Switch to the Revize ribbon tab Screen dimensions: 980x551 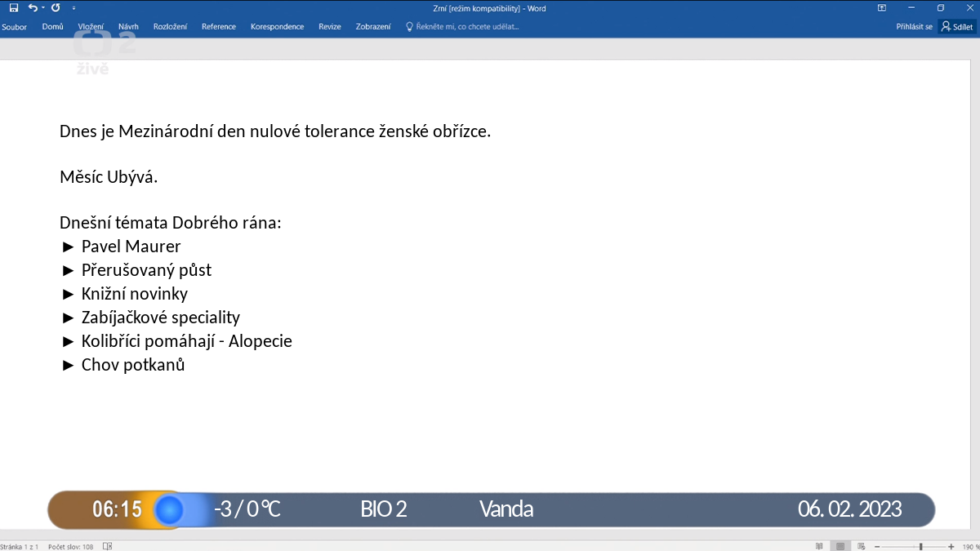coord(330,27)
